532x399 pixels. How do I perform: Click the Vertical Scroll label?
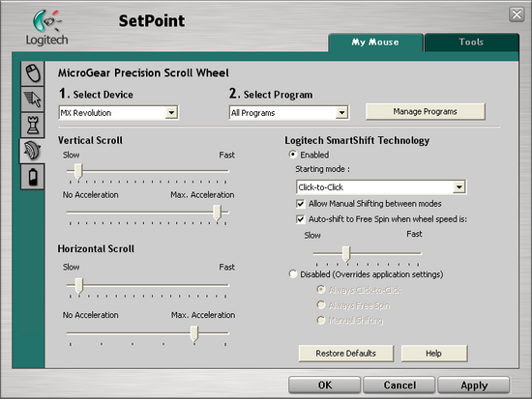click(x=90, y=140)
